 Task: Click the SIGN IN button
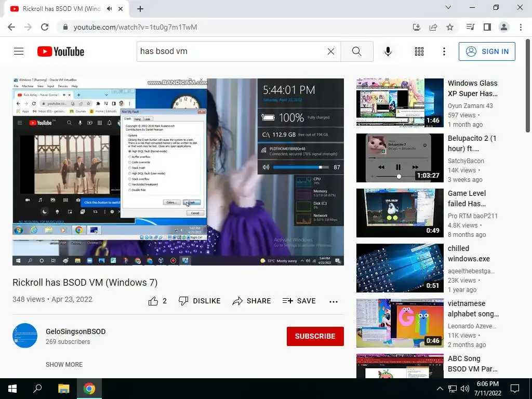(x=487, y=51)
